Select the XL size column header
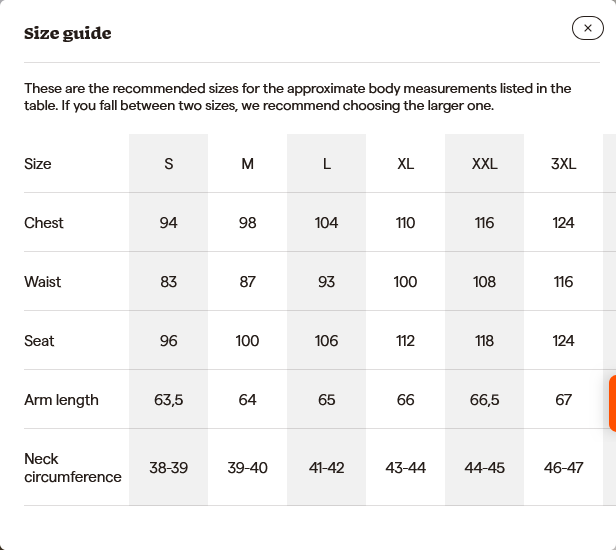616x550 pixels. point(405,164)
